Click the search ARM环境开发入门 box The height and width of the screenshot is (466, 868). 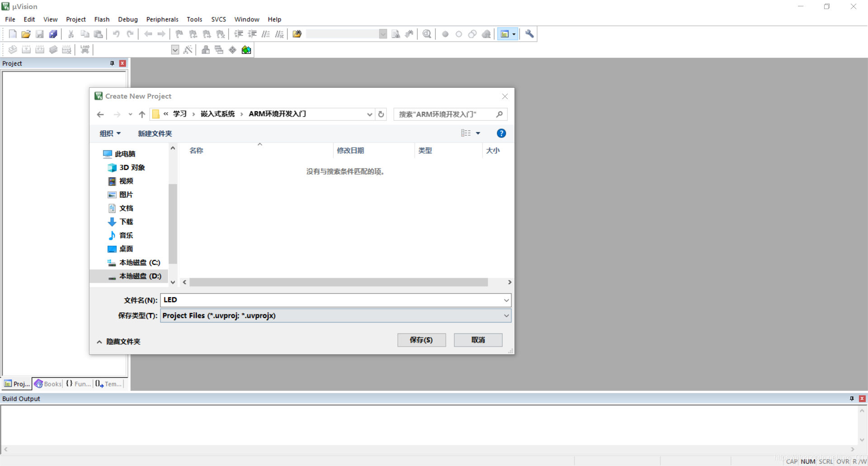tap(450, 114)
